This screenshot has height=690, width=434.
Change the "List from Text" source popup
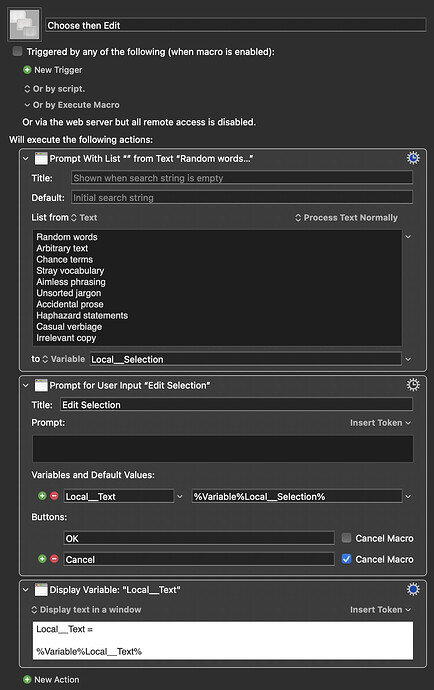pyautogui.click(x=84, y=217)
